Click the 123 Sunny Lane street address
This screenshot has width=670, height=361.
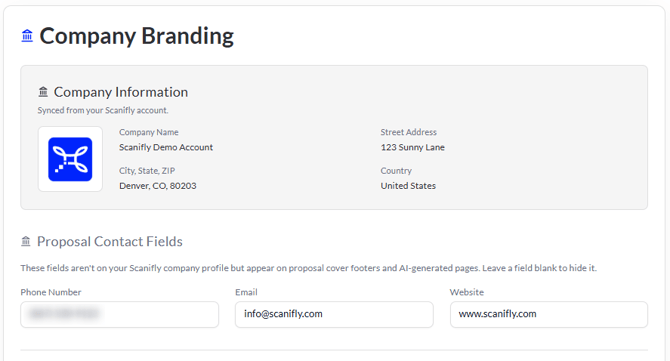[413, 147]
